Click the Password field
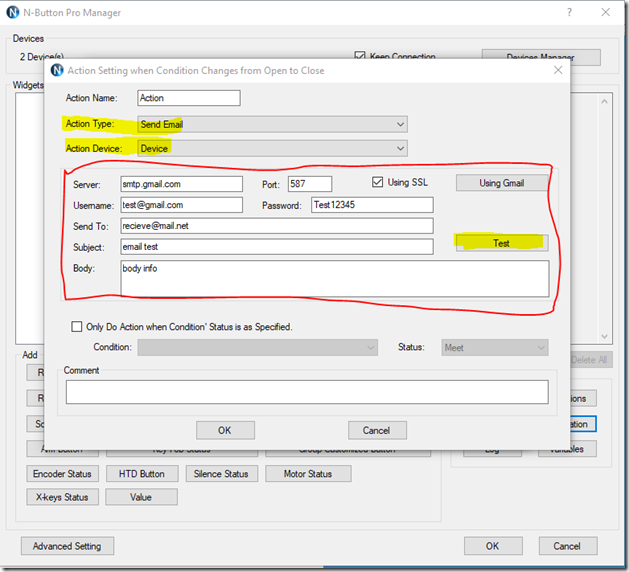Screen dimensions: 629x572 coord(372,205)
